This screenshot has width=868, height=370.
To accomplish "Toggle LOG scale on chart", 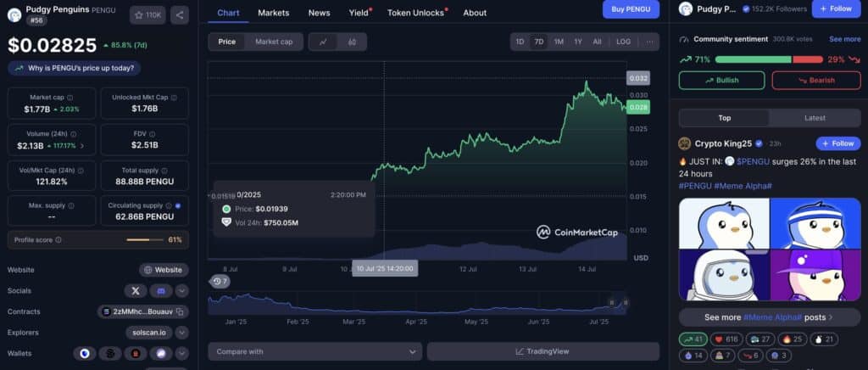I will click(x=623, y=42).
